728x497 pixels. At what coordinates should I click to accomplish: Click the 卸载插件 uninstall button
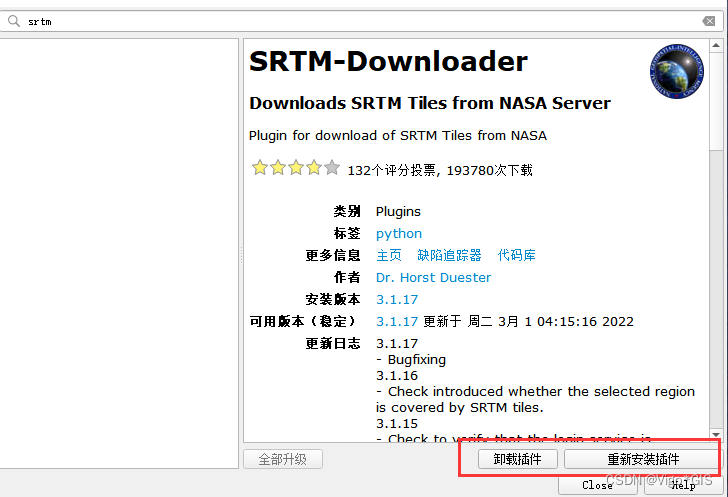click(x=518, y=459)
